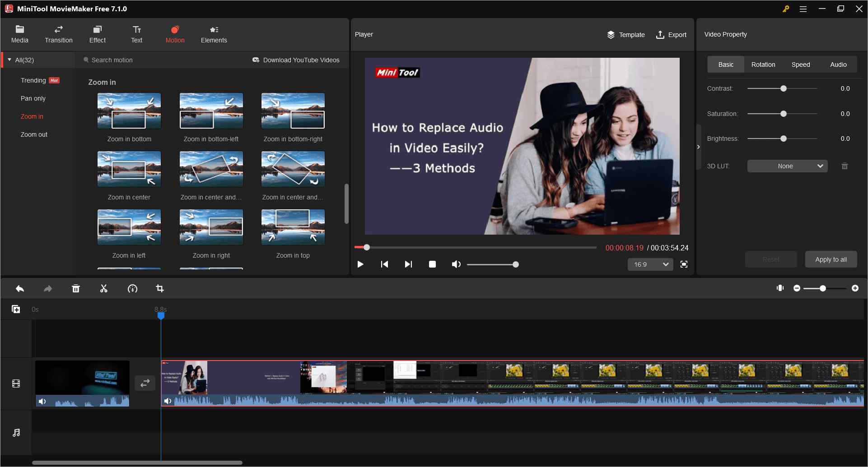
Task: Open the Transition tab
Action: click(59, 34)
